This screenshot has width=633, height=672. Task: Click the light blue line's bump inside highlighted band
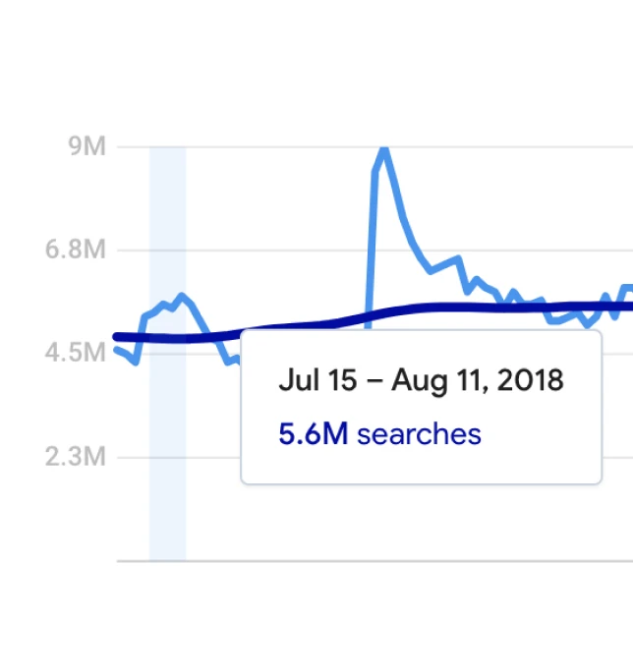pyautogui.click(x=181, y=296)
